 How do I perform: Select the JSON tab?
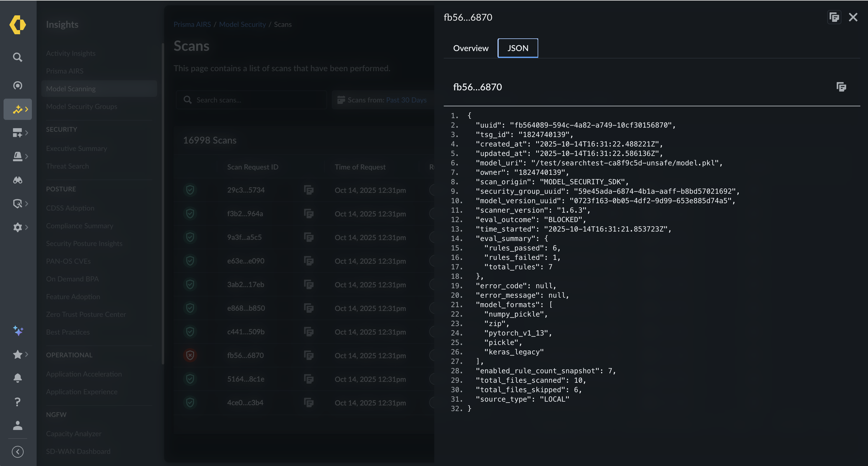[x=518, y=48]
